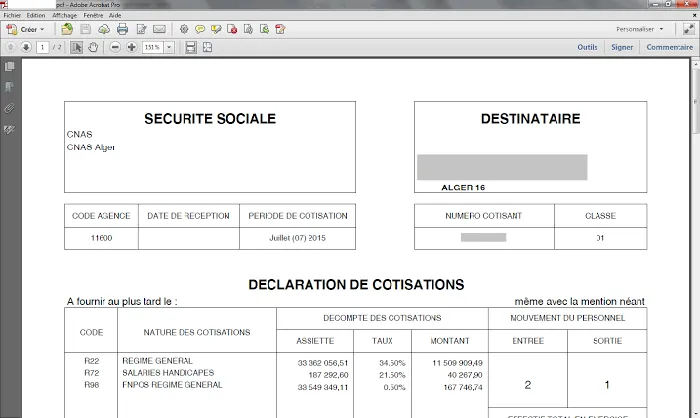Click the Open file folder icon
Viewport: 700px width, 418px height.
pos(69,29)
